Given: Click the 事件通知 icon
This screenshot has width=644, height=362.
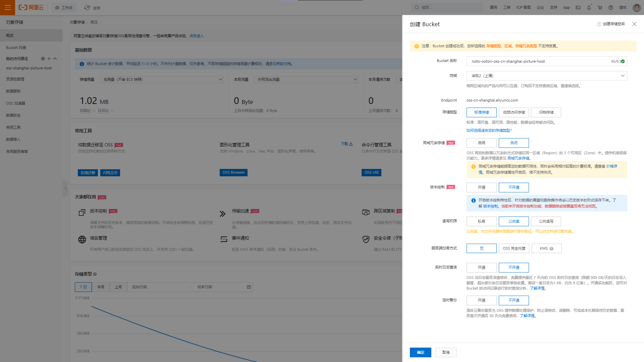Looking at the screenshot, I should (x=224, y=239).
